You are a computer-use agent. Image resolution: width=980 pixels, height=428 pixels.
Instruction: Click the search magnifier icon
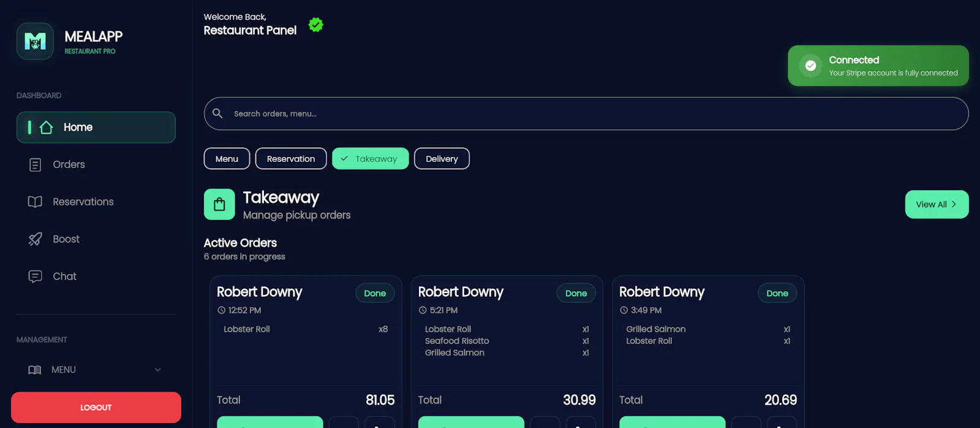click(x=217, y=113)
